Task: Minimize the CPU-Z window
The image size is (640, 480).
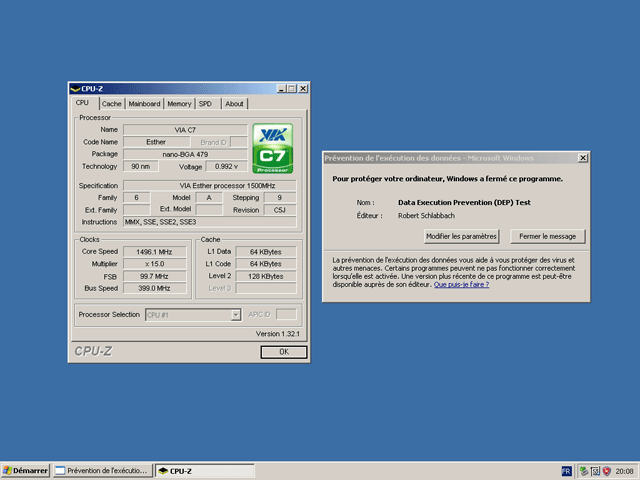Action: click(281, 89)
